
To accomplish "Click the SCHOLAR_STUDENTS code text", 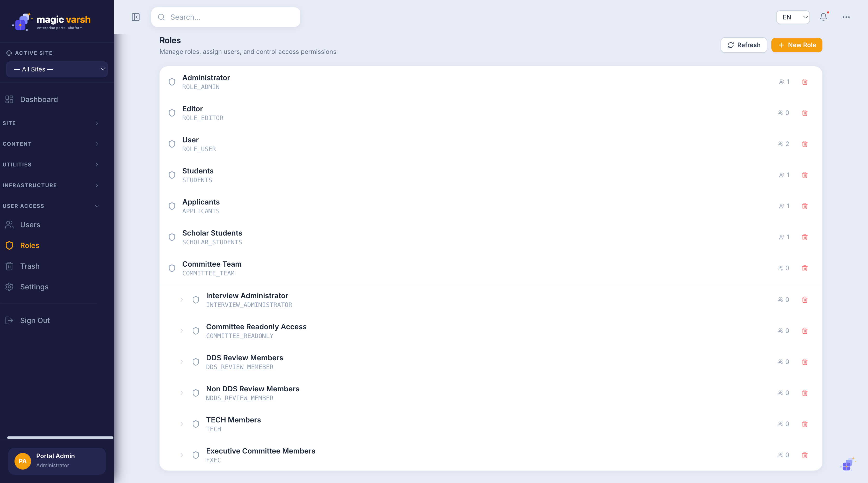I will [x=212, y=242].
